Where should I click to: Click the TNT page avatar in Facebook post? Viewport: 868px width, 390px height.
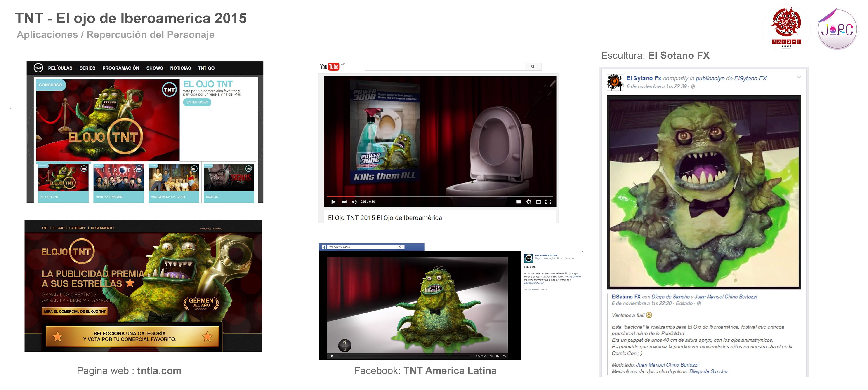click(x=528, y=258)
